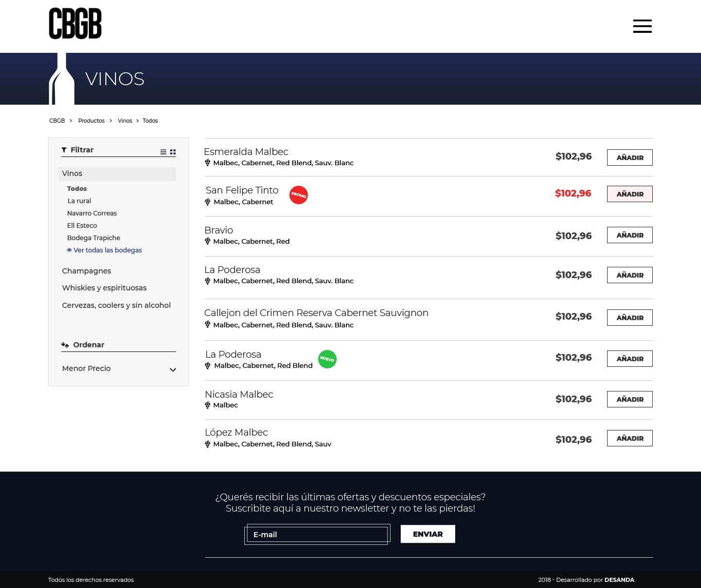Click the grape icon under Callejon del Crimen
Image resolution: width=701 pixels, height=588 pixels.
[207, 324]
